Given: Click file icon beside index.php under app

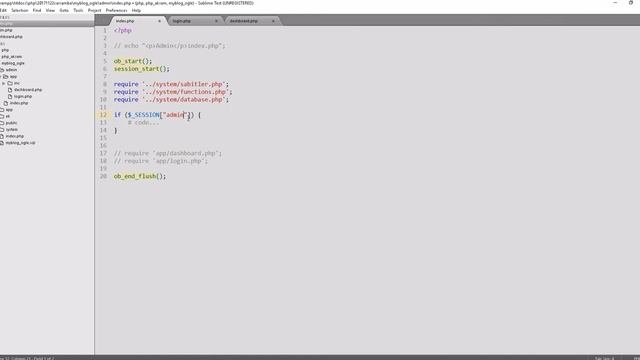Looking at the screenshot, I should (x=6, y=103).
